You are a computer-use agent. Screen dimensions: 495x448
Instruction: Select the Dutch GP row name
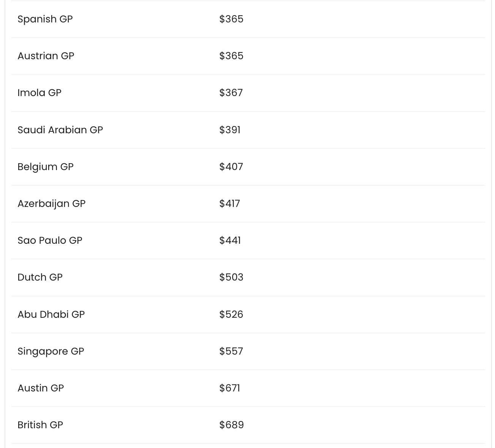pyautogui.click(x=40, y=277)
